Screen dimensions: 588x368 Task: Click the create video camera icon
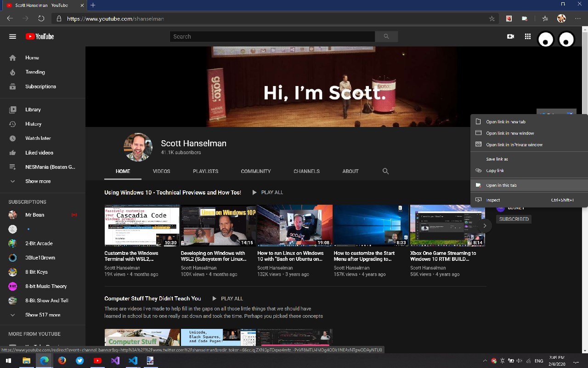point(510,37)
